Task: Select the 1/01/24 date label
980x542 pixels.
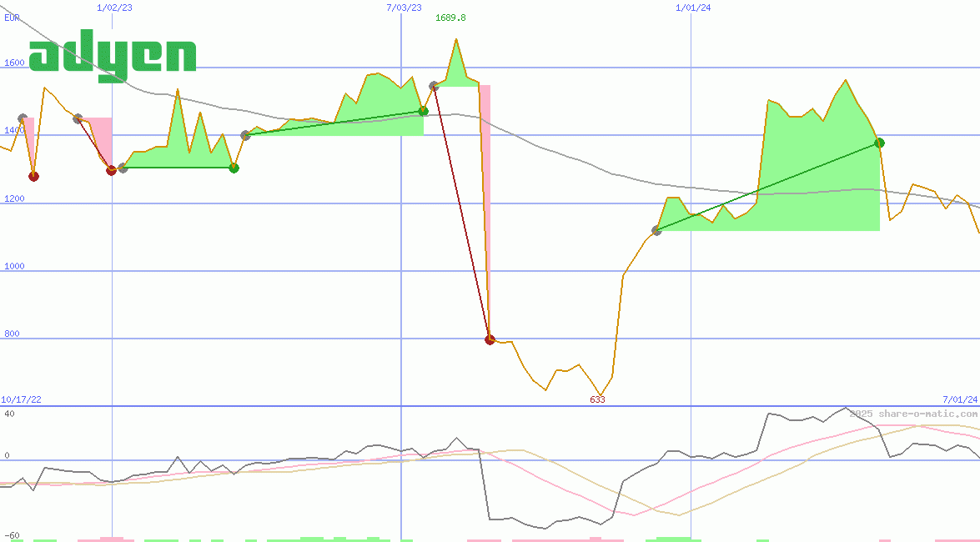Action: [x=693, y=8]
